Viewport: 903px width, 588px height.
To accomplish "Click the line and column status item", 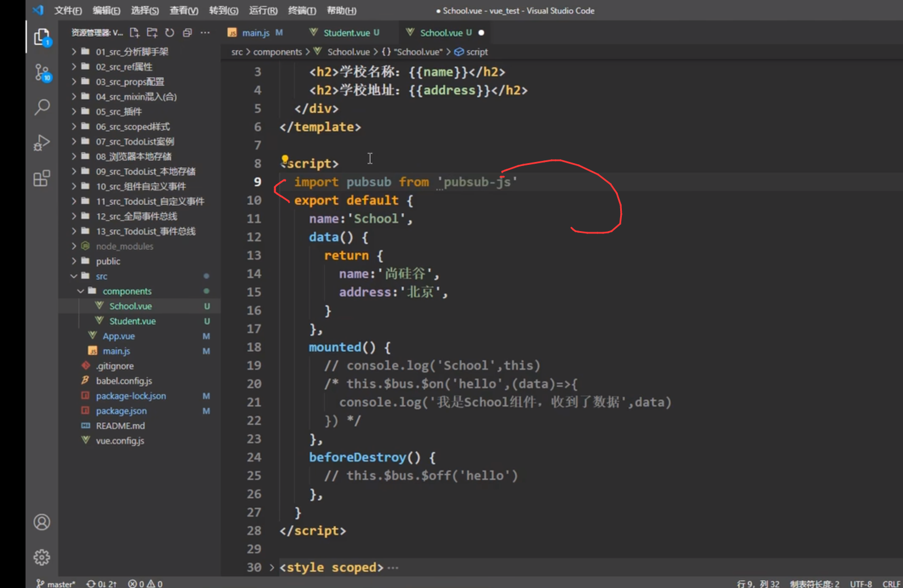I will coord(758,583).
